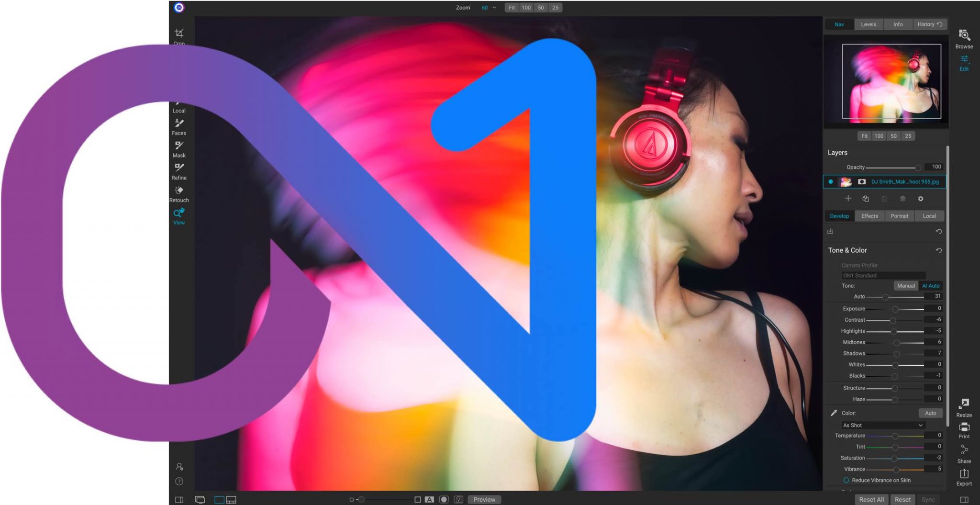Click the Exposure slider handle
The image size is (980, 505).
[895, 309]
